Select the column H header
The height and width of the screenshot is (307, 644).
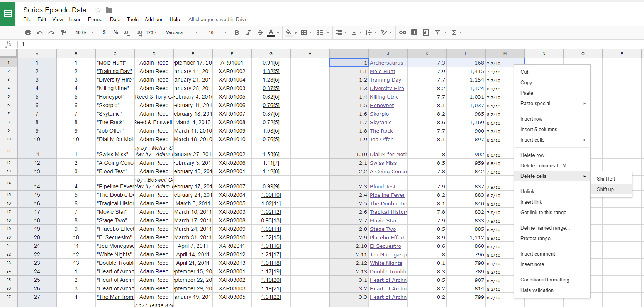(310, 53)
